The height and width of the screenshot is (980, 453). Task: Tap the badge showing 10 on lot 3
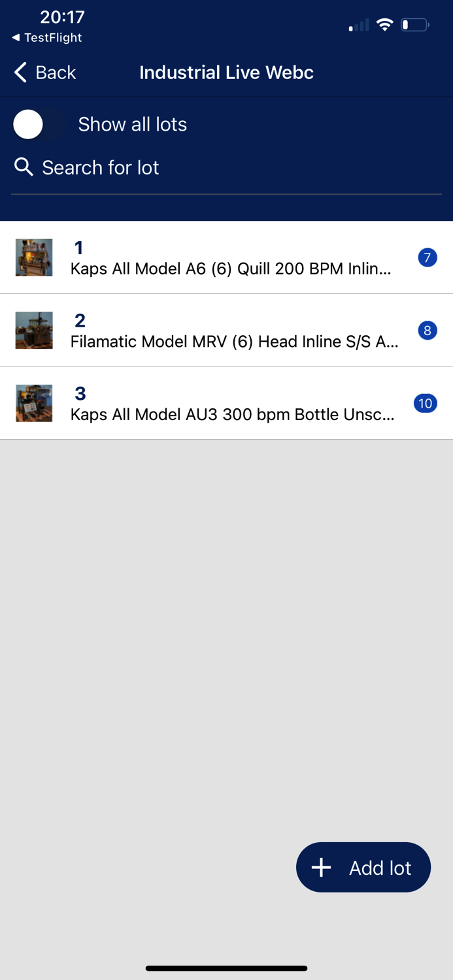point(426,403)
